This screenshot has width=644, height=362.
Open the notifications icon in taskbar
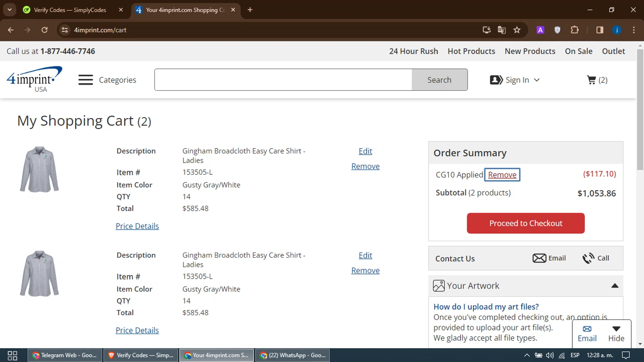click(626, 355)
